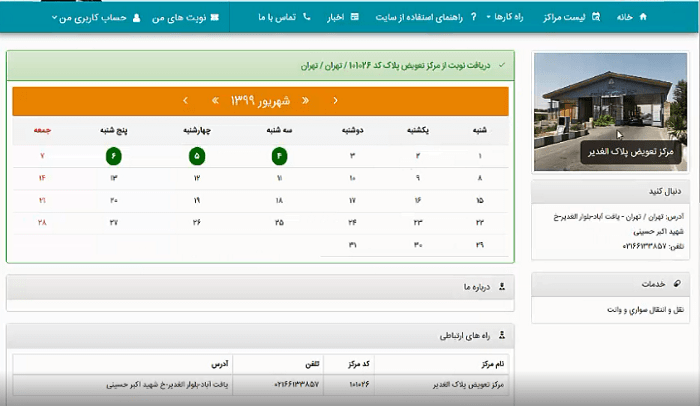Click calendar day ۱۸
700x406 pixels.
(279, 201)
